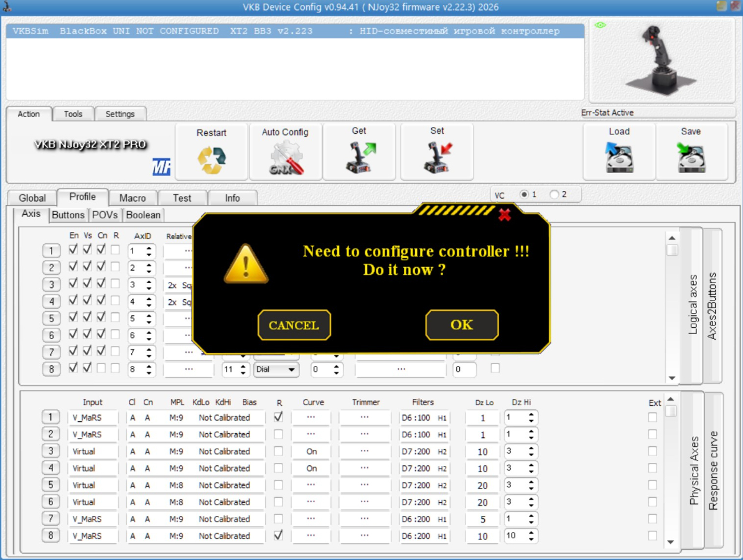Open the Logical axes vertical tab
This screenshot has width=743, height=560.
(x=693, y=305)
